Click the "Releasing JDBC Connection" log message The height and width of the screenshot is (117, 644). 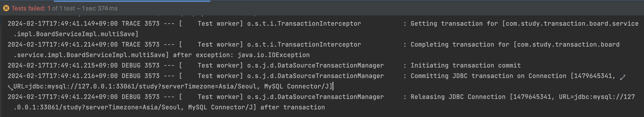click(458, 97)
